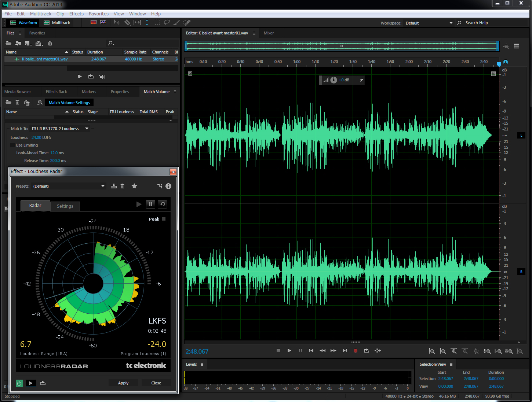Switch to the Mixer tab
532x402 pixels.
click(269, 33)
